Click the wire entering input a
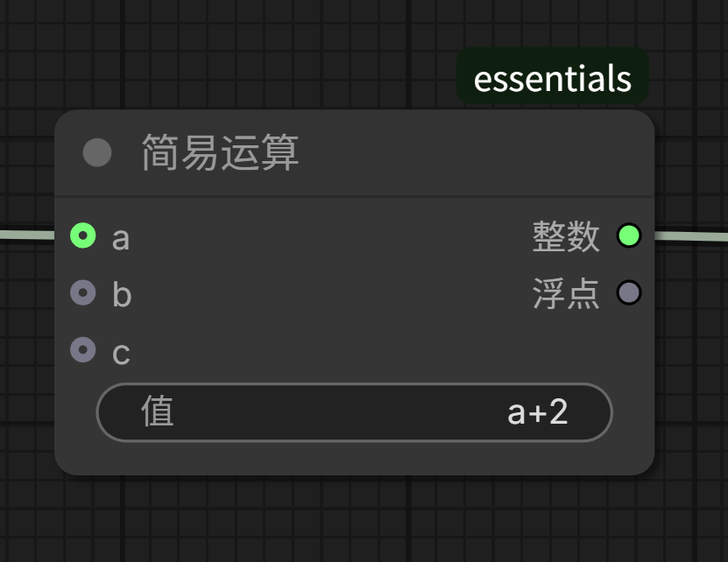 point(31,235)
